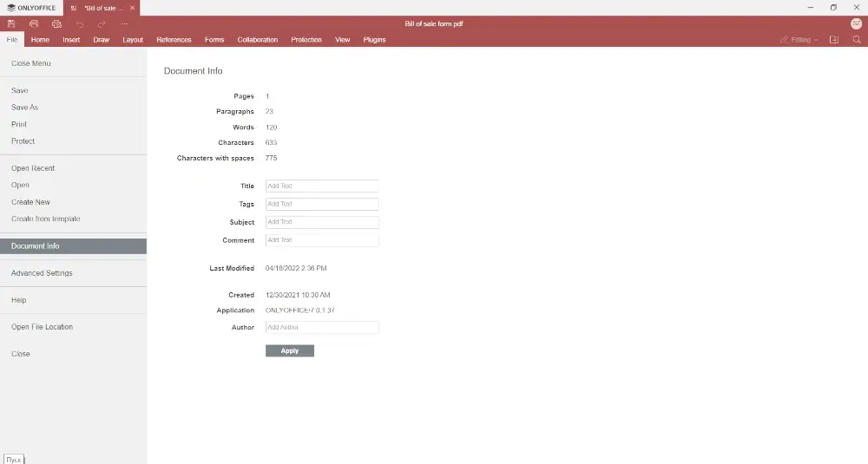
Task: Open the Collaboration ribbon tab
Action: [258, 40]
